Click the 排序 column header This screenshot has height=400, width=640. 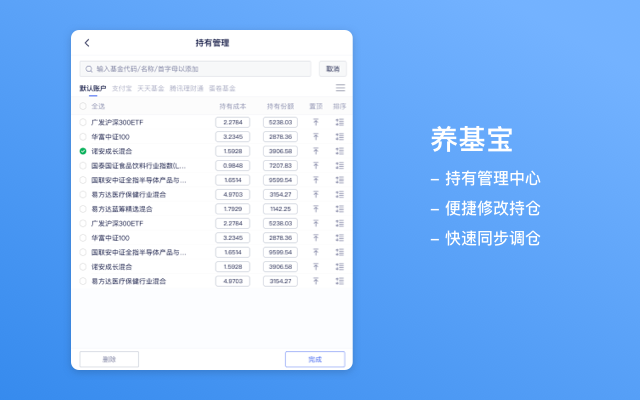340,106
